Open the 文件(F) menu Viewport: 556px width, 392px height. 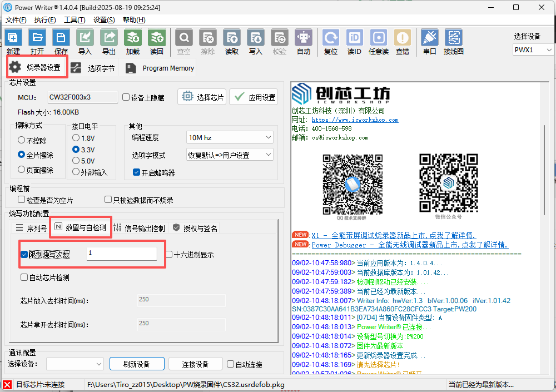pos(16,20)
